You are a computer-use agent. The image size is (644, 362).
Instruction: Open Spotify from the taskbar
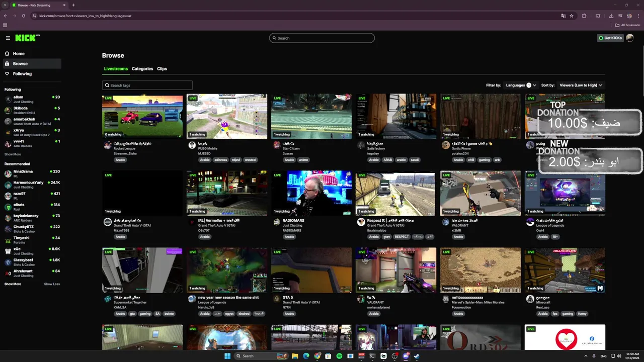[x=339, y=356]
